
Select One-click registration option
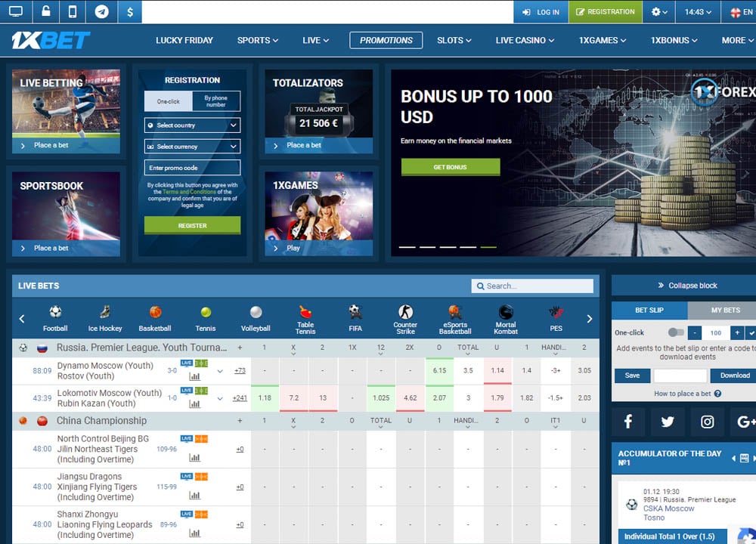point(169,101)
